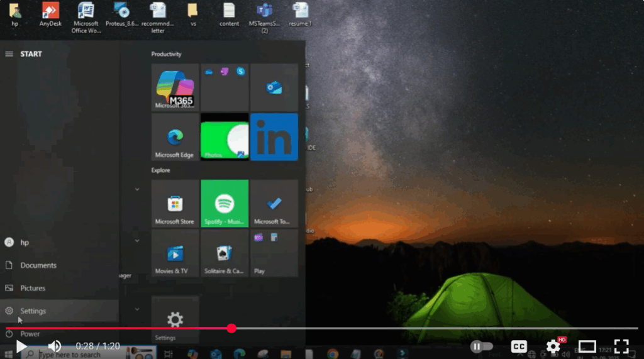The width and height of the screenshot is (644, 359).
Task: Select the content file on desktop
Action: (x=229, y=15)
